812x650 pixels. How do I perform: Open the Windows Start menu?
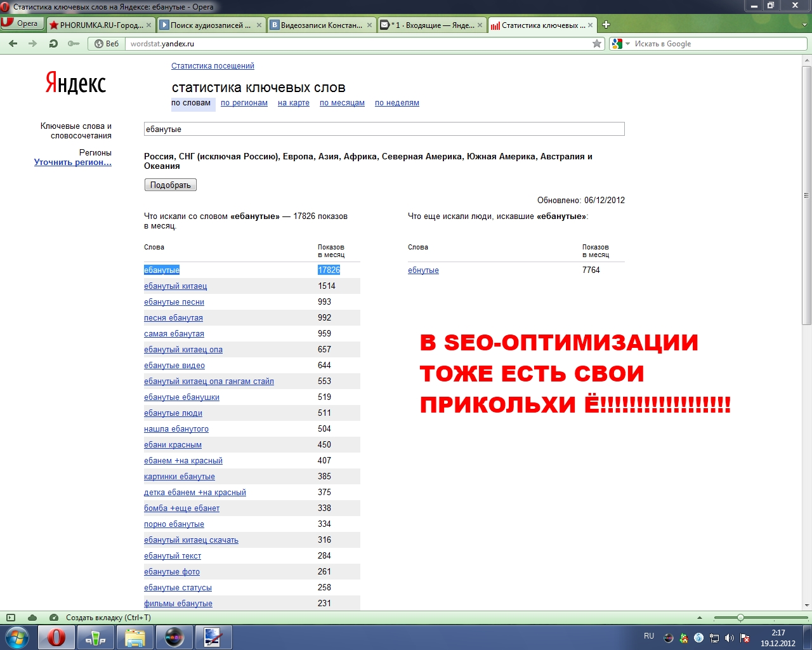coord(17,637)
